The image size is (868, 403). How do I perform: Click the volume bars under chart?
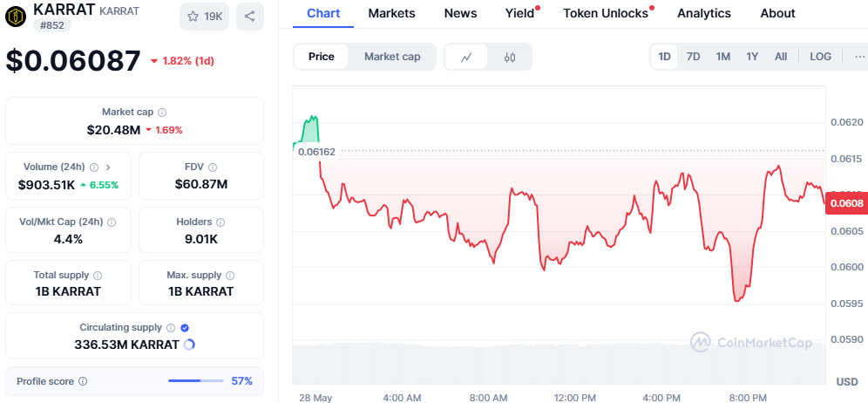(x=559, y=364)
